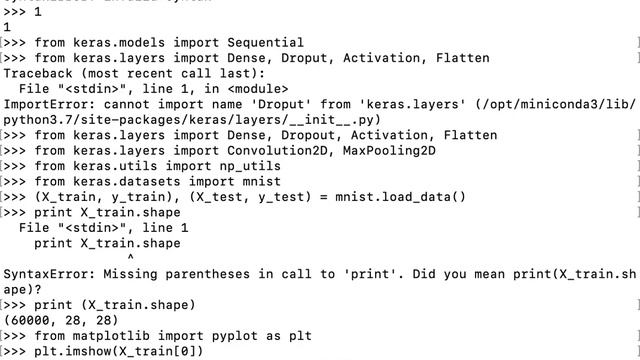The image size is (640, 360).
Task: Click the Convolution2D, MaxPooling2D import line
Action: 219,151
